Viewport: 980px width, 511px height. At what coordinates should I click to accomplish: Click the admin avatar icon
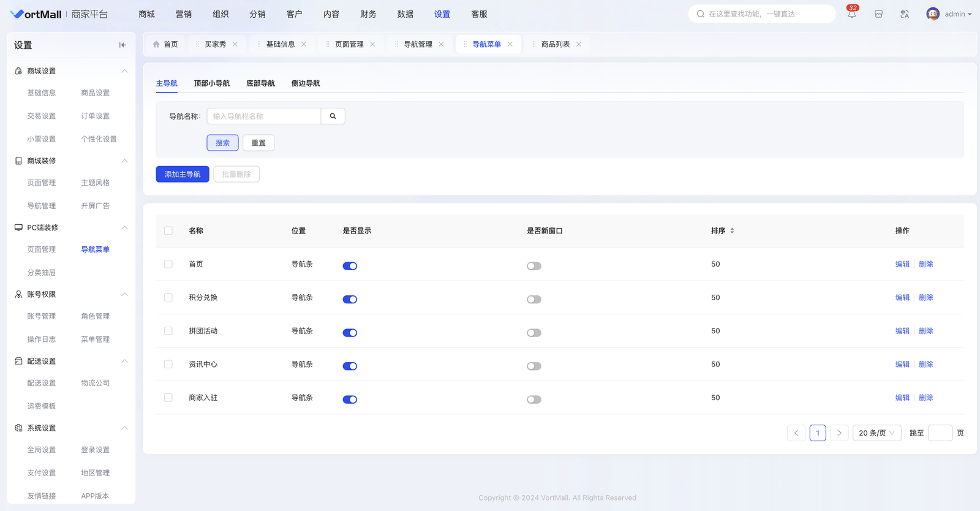click(932, 14)
